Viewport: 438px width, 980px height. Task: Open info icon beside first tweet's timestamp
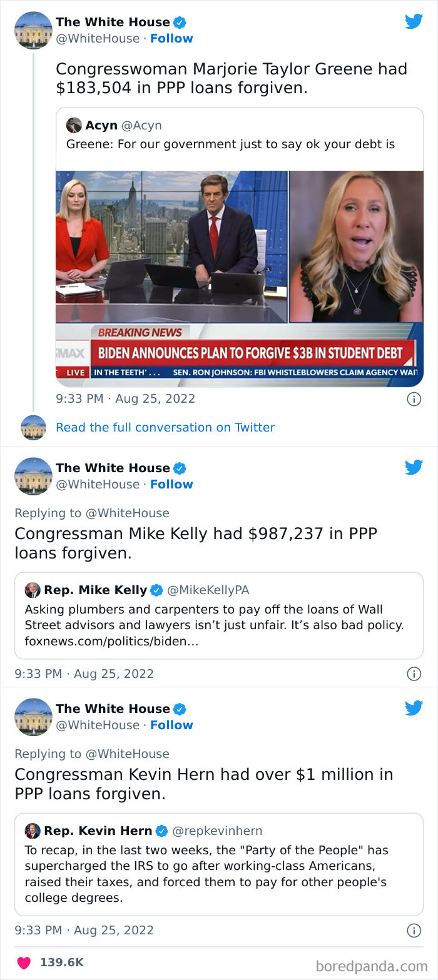(414, 399)
